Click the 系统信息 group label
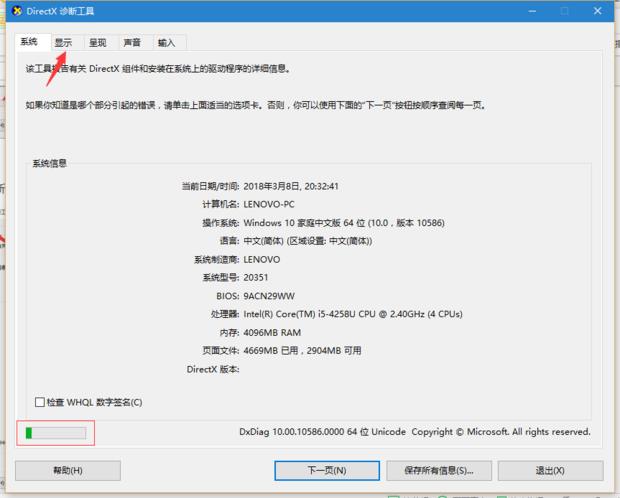 [49, 163]
